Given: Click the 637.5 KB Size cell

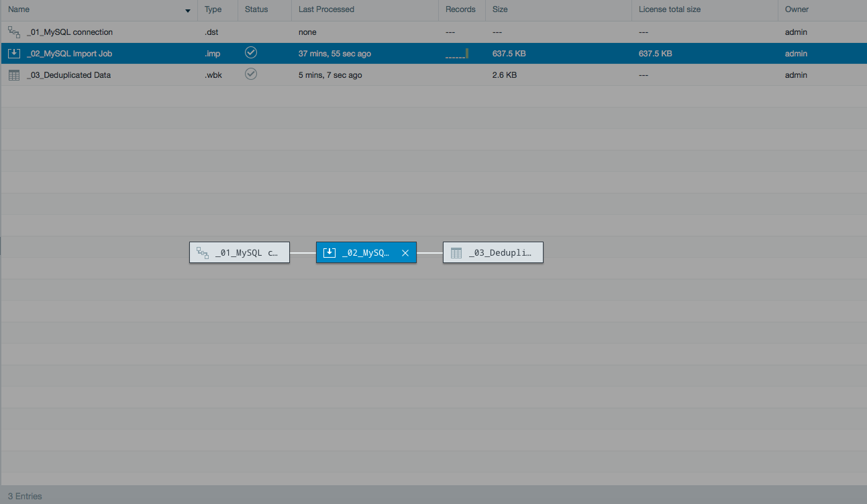Looking at the screenshot, I should click(x=509, y=54).
